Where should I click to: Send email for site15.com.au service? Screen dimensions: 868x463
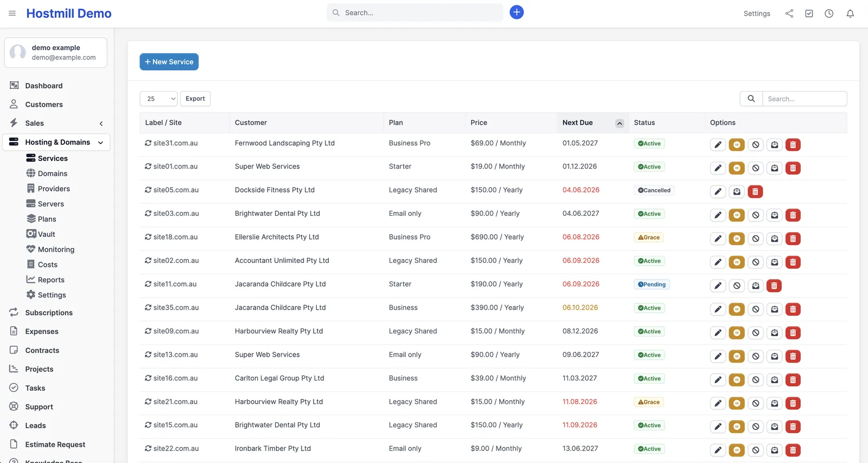click(775, 427)
